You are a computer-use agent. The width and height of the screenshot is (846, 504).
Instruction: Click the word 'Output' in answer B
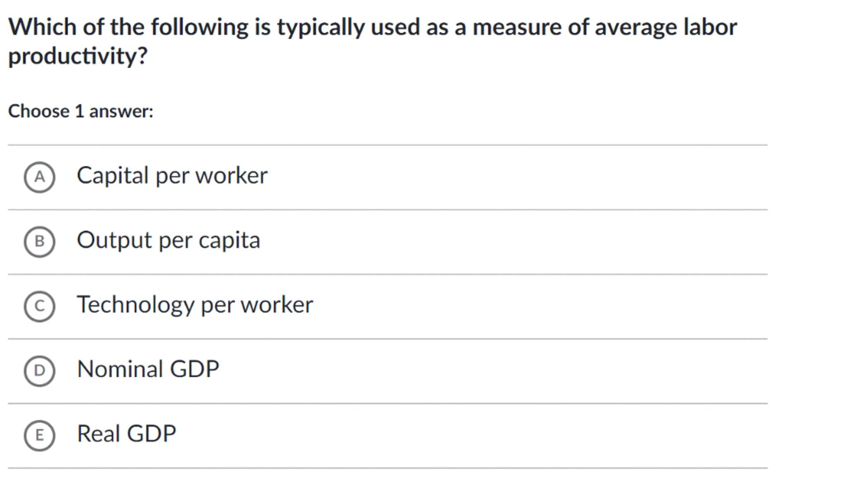(114, 240)
